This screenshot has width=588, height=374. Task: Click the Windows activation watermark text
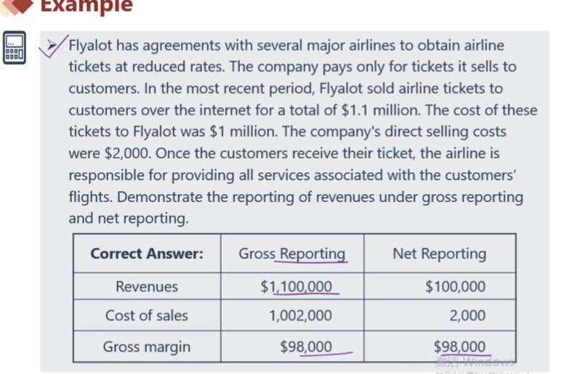(x=475, y=362)
